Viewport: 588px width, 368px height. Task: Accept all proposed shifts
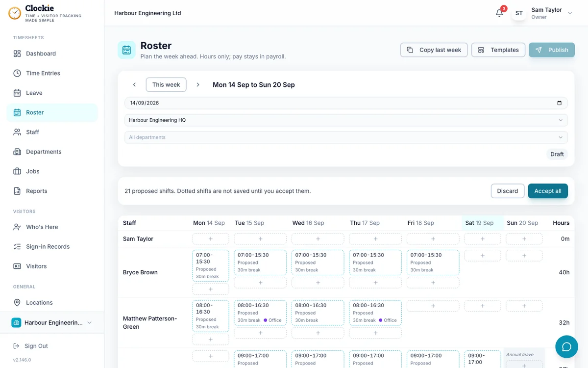tap(548, 191)
